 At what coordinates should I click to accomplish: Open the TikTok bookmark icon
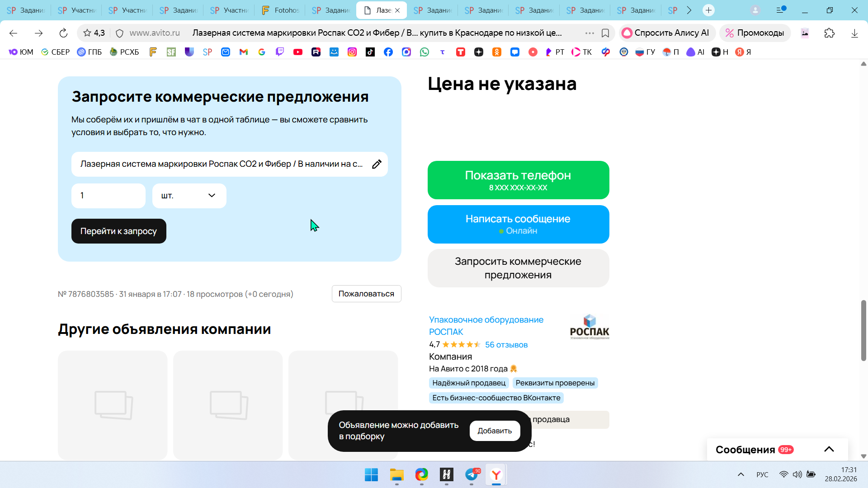pyautogui.click(x=370, y=52)
